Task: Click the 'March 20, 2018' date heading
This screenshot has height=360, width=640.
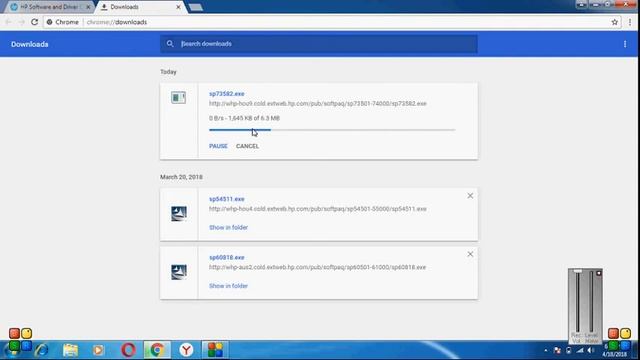Action: [x=181, y=177]
